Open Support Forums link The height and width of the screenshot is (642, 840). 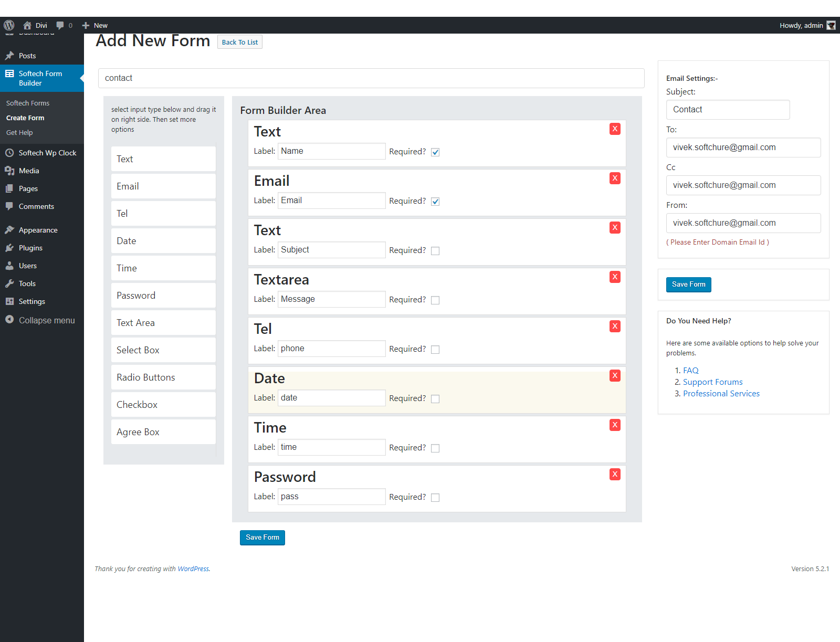click(713, 382)
